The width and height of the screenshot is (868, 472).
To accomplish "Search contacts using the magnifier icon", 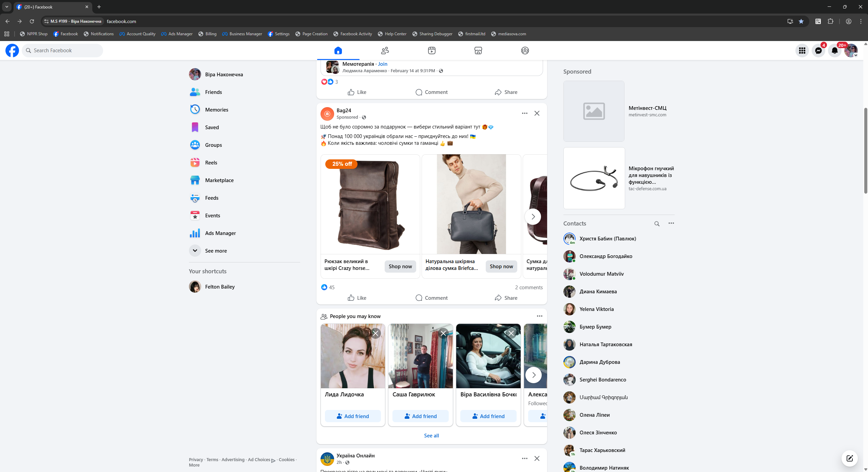I will (657, 223).
